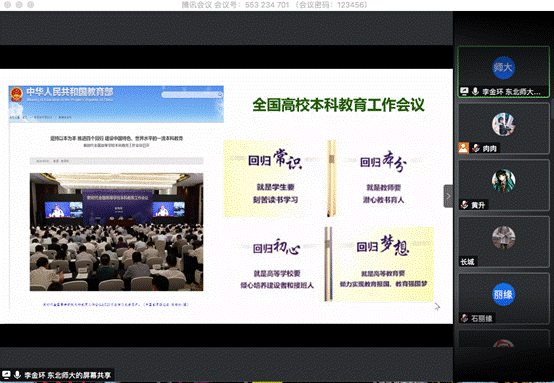The image size is (554, 383).
Task: Click the microphone icon in 李金环's tile
Action: tap(475, 92)
